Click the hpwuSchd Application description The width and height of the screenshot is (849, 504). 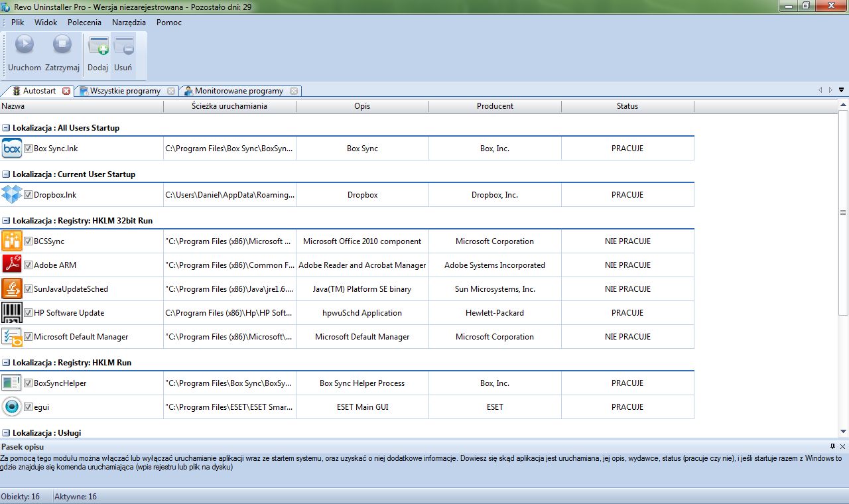(x=362, y=313)
